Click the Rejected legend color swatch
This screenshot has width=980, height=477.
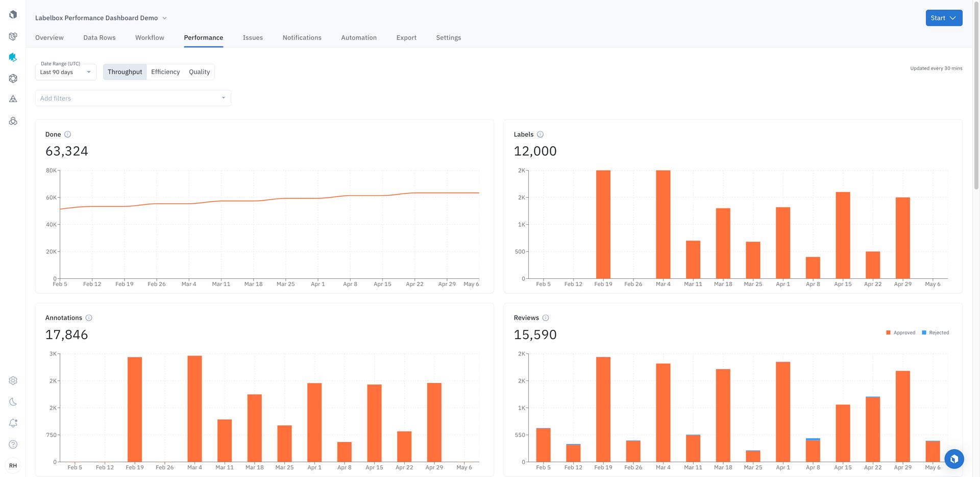tap(924, 332)
